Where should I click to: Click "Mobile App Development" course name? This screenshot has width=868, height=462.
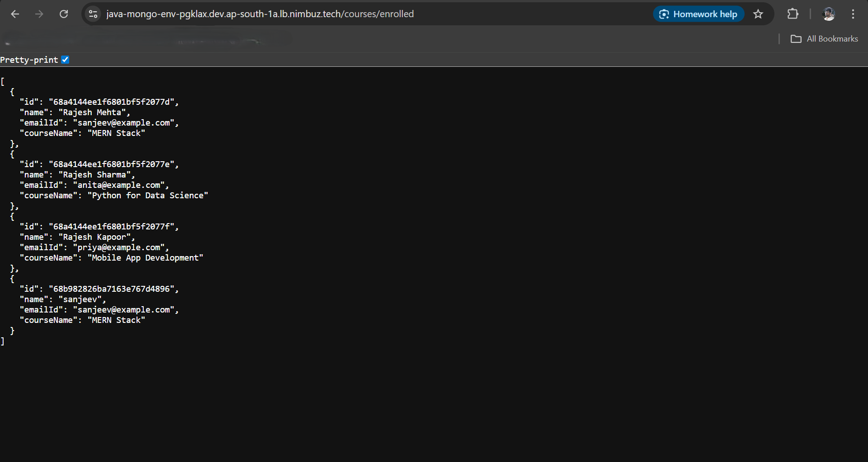pos(145,258)
